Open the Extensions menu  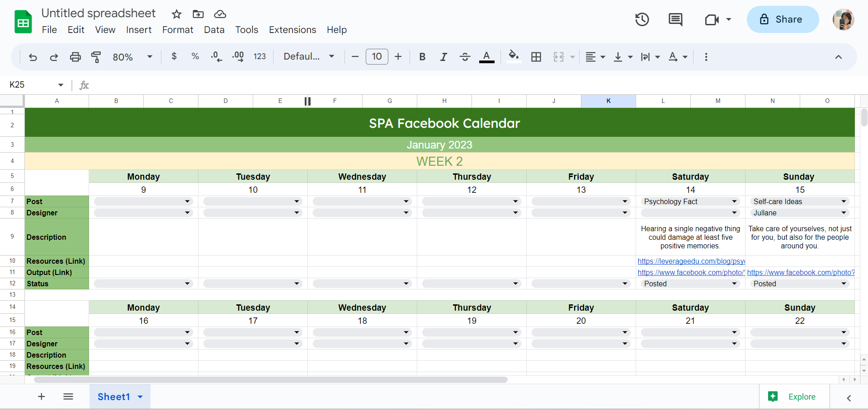tap(292, 30)
